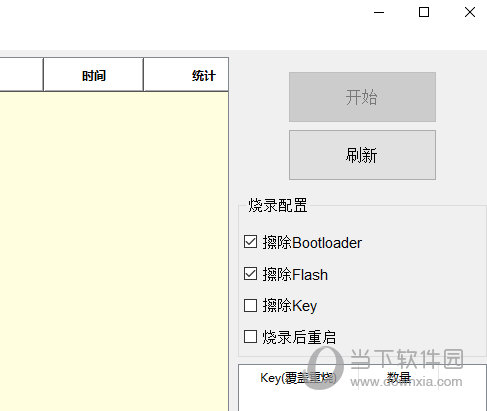Click the Key(覆盖重烧) column header
487x411 pixels.
tap(299, 378)
